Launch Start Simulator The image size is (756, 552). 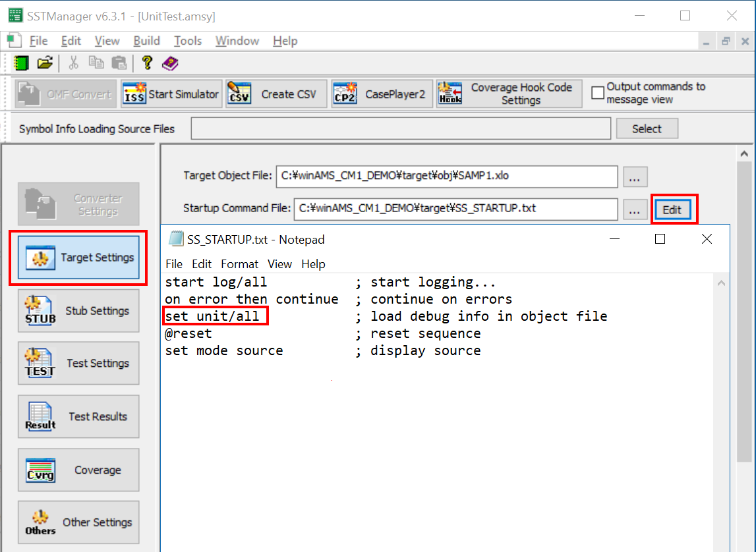click(x=171, y=94)
